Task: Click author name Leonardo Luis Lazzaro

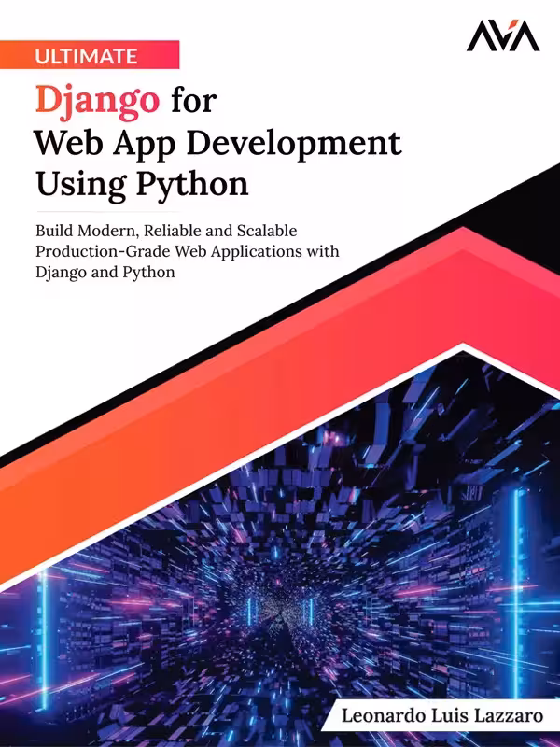Action: (x=442, y=715)
